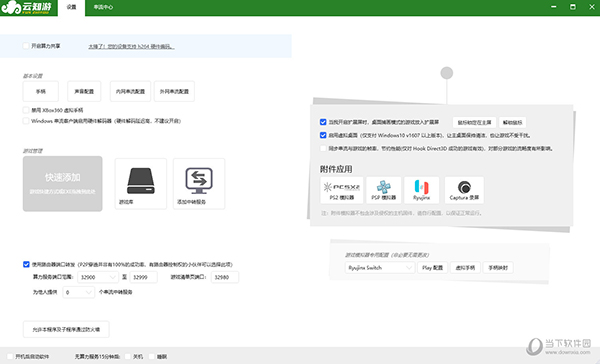Check the sleep option after 15 minutes
Viewport: 600px width, 364px height.
point(152,356)
